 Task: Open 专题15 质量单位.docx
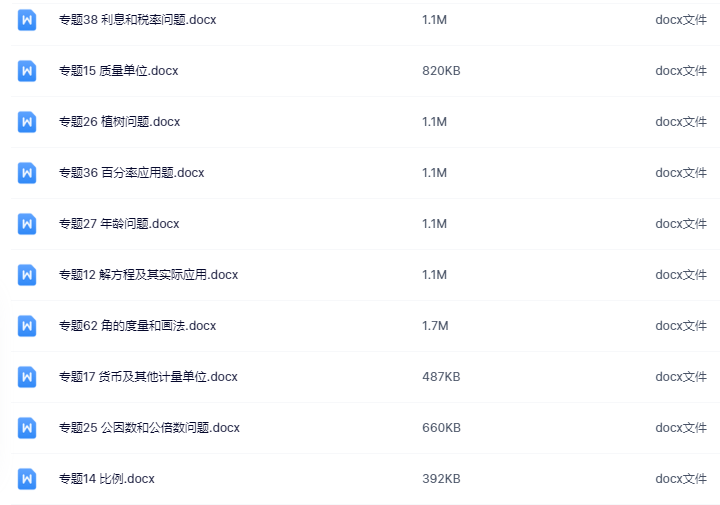118,71
